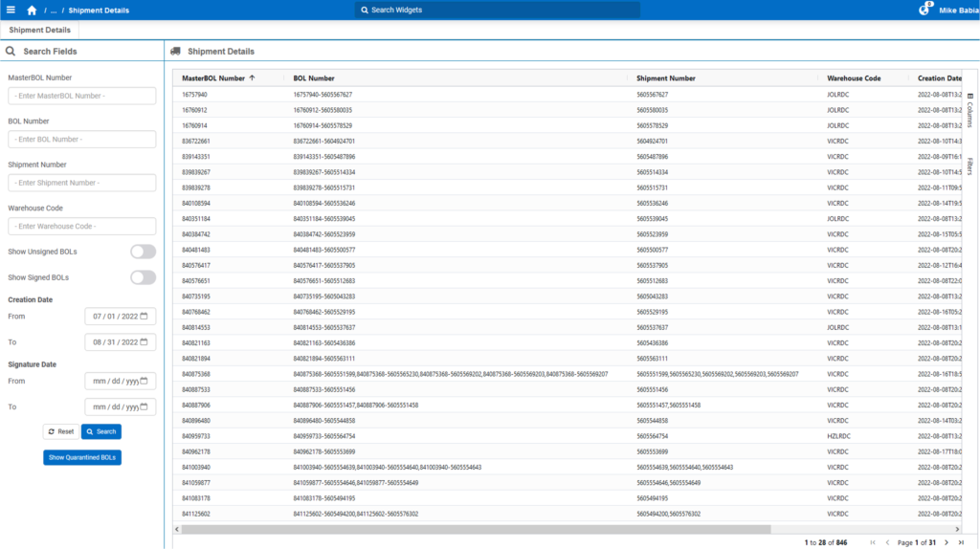
Task: Click Show Quarantined BOLs button
Action: (82, 457)
